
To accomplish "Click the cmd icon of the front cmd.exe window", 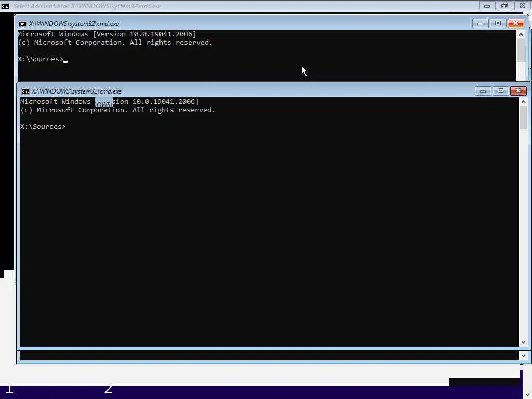I will (25, 91).
